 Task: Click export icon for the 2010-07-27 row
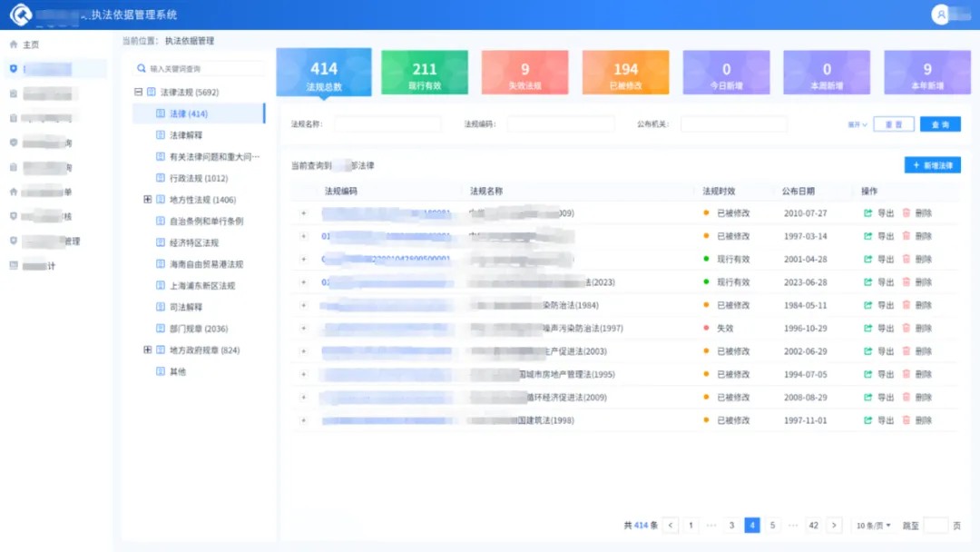[868, 213]
